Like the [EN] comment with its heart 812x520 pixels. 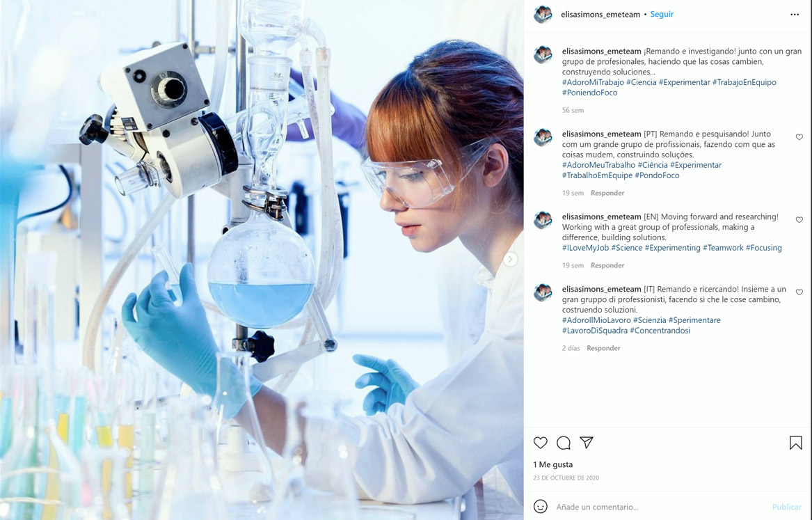point(799,220)
